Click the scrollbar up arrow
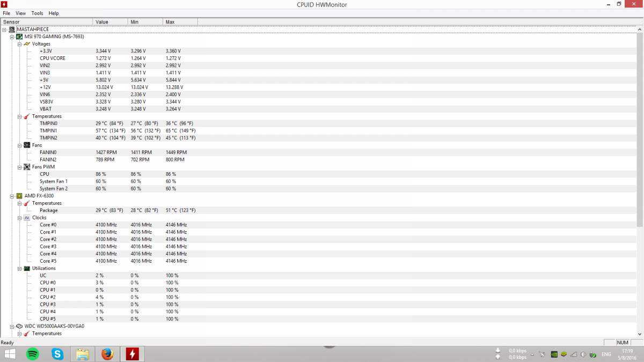644x362 pixels. (x=640, y=29)
